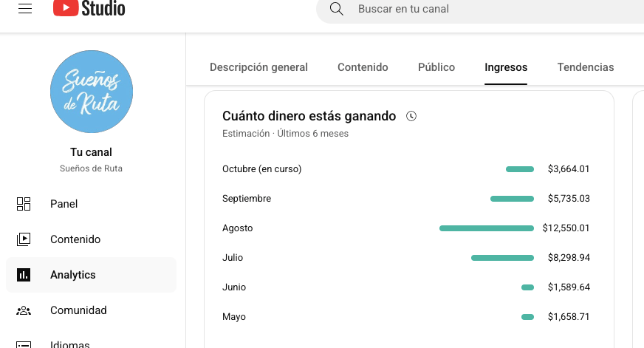Click the Comunidad people icon
Screen dimensions: 644x348
tap(24, 310)
